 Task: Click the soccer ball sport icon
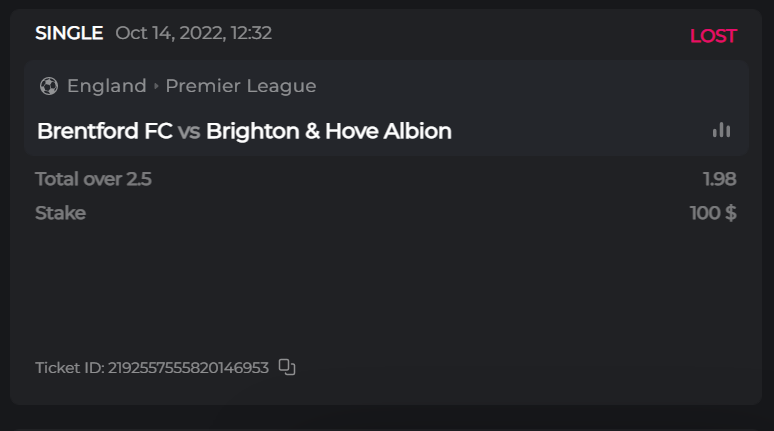(x=49, y=86)
